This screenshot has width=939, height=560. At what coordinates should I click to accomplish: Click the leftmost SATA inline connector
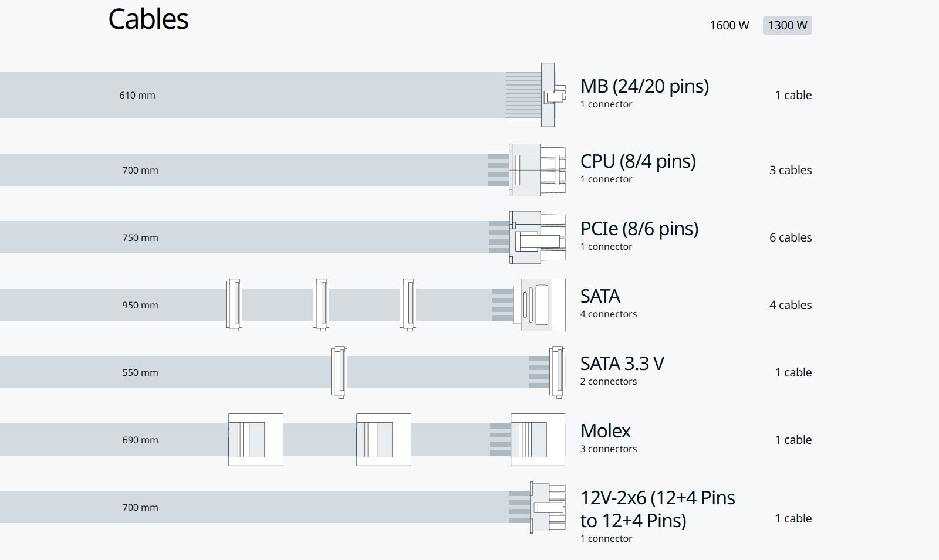[x=234, y=305]
